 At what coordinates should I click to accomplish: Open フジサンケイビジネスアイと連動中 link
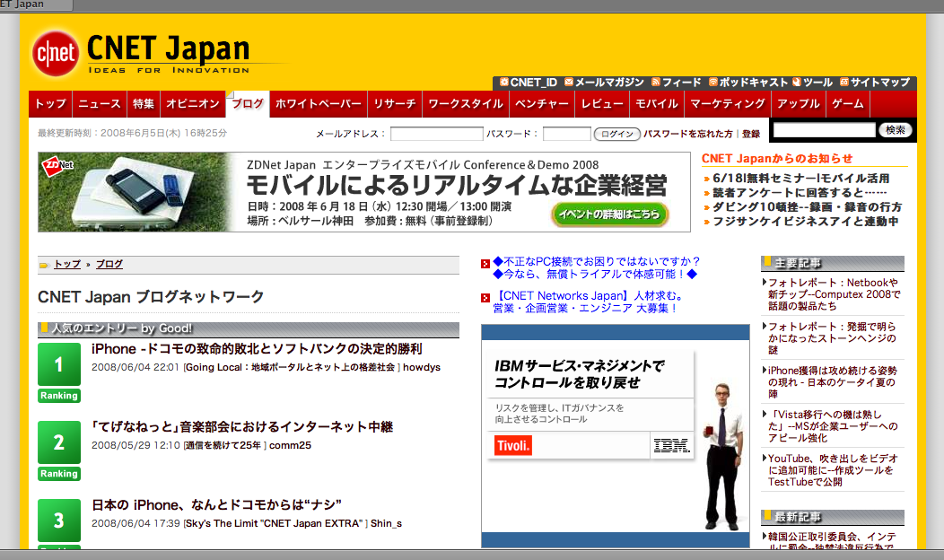tap(806, 222)
